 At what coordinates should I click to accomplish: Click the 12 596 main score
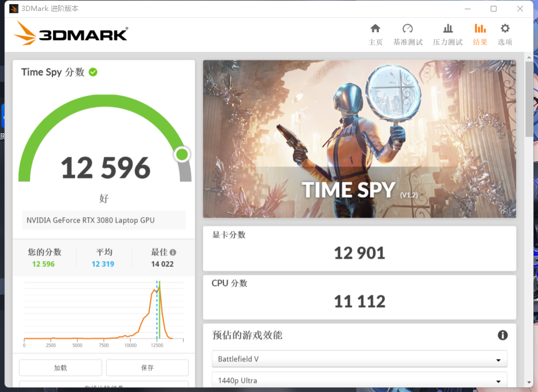(106, 168)
